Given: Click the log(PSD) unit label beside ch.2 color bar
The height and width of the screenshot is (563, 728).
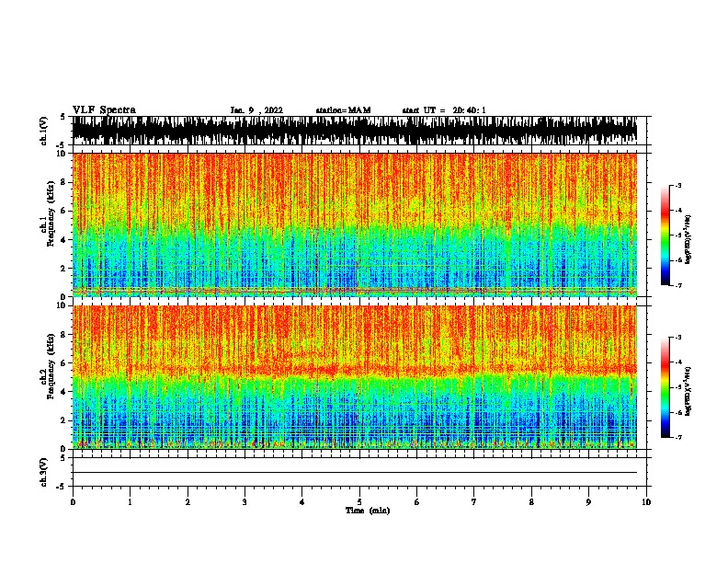Looking at the screenshot, I should pos(688,391).
